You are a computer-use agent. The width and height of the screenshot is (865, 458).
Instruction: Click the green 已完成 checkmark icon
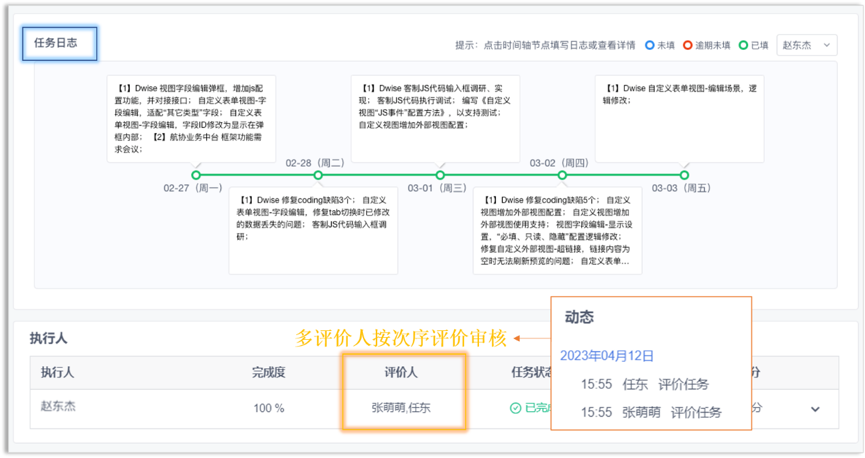tap(515, 408)
